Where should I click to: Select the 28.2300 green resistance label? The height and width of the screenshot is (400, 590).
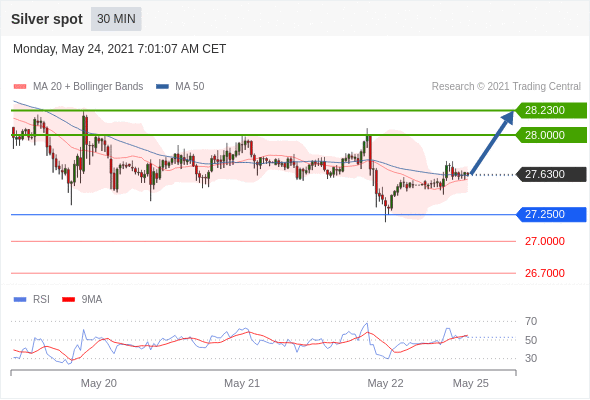coord(551,110)
